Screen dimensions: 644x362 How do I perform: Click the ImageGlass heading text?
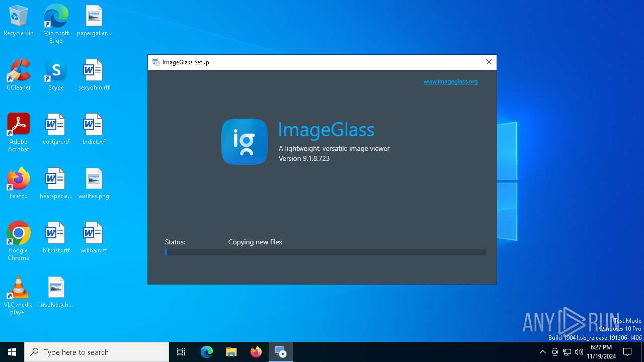[326, 130]
